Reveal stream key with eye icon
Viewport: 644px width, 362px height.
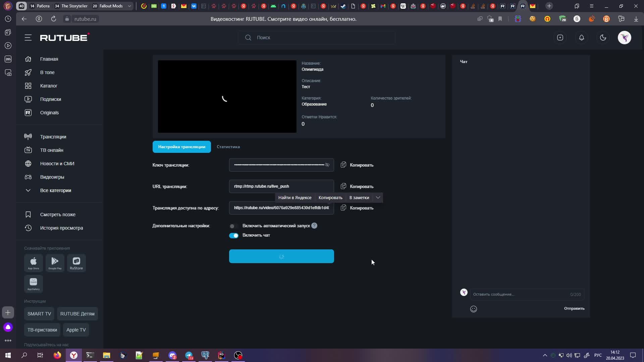[327, 165]
